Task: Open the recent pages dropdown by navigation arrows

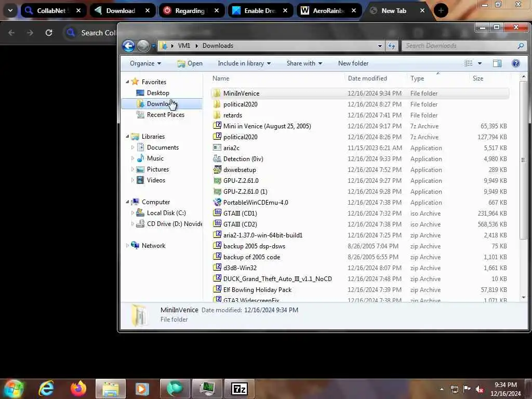Action: point(153,46)
